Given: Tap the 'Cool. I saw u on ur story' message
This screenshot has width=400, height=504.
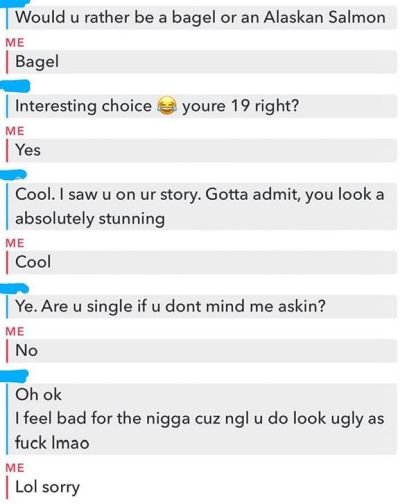Looking at the screenshot, I should click(x=202, y=206).
